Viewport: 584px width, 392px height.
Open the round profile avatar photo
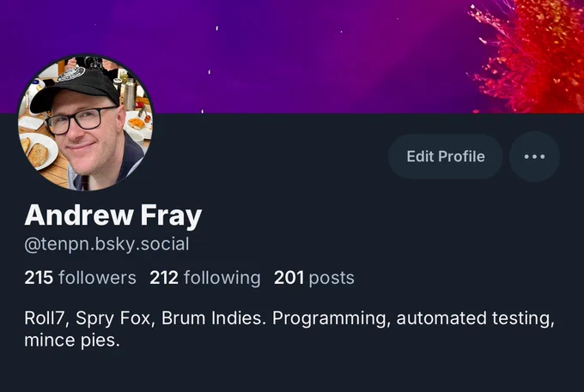(86, 123)
